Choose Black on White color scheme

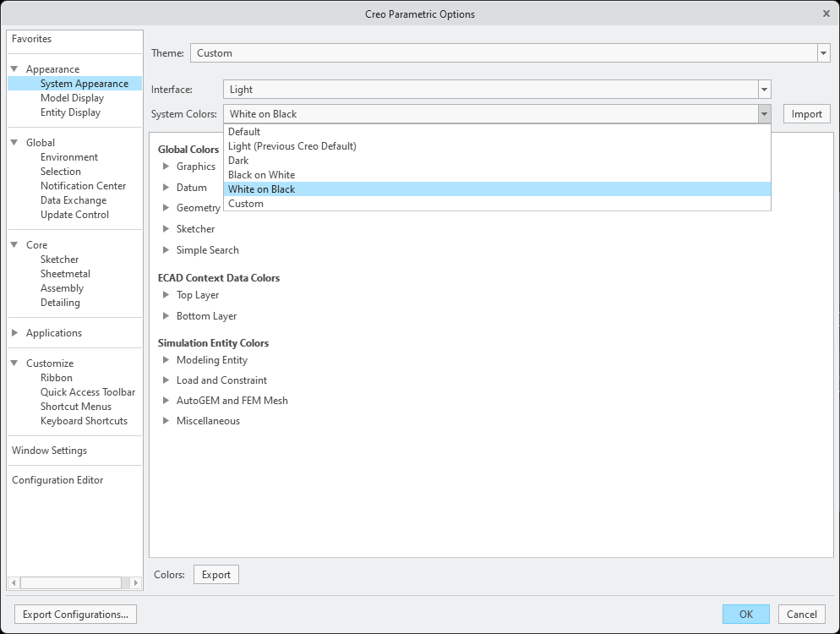[x=262, y=175]
